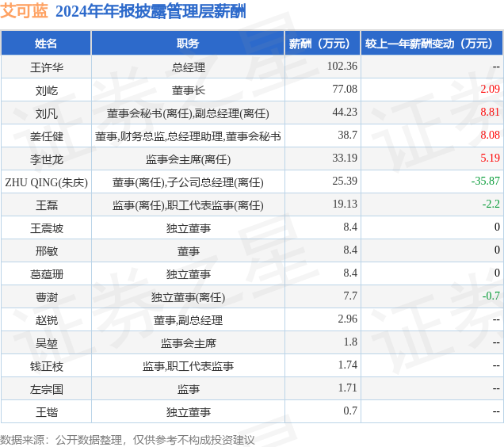
Task: Click the salary value 19.13
Action: [345, 204]
